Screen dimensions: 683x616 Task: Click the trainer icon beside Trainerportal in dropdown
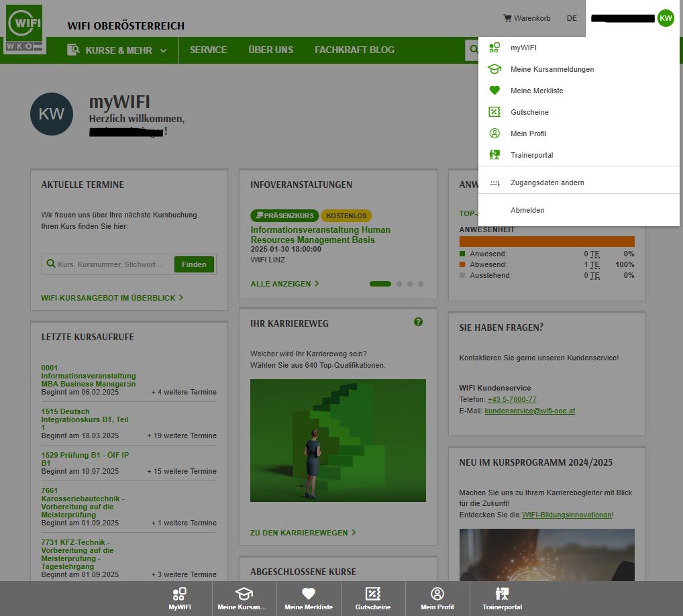pyautogui.click(x=494, y=154)
